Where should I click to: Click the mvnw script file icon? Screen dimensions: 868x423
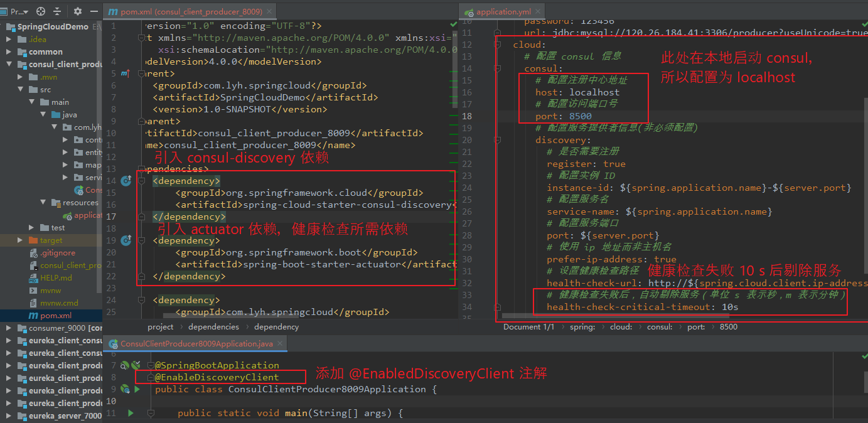click(33, 291)
